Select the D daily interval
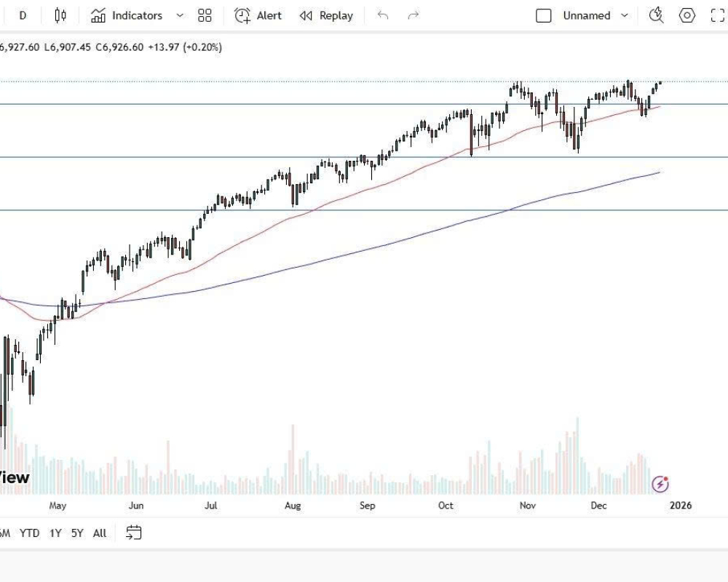This screenshot has height=582, width=728. pyautogui.click(x=23, y=15)
